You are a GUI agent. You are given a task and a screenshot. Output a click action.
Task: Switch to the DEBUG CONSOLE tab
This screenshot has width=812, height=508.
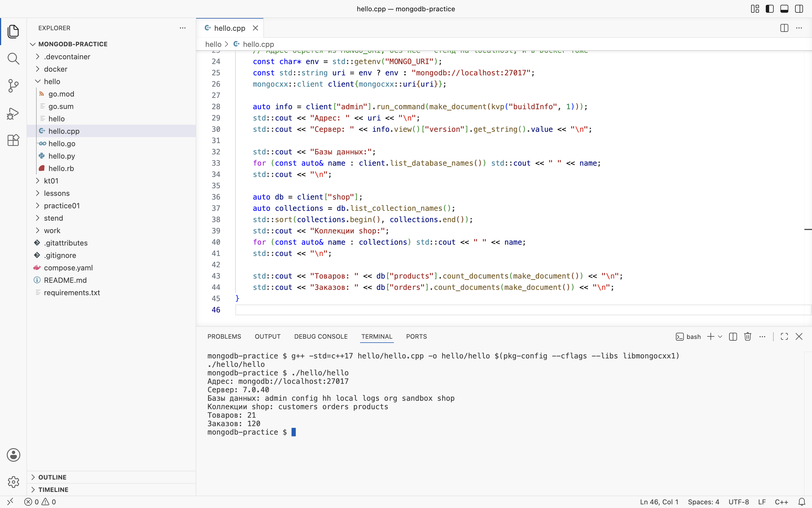(321, 337)
